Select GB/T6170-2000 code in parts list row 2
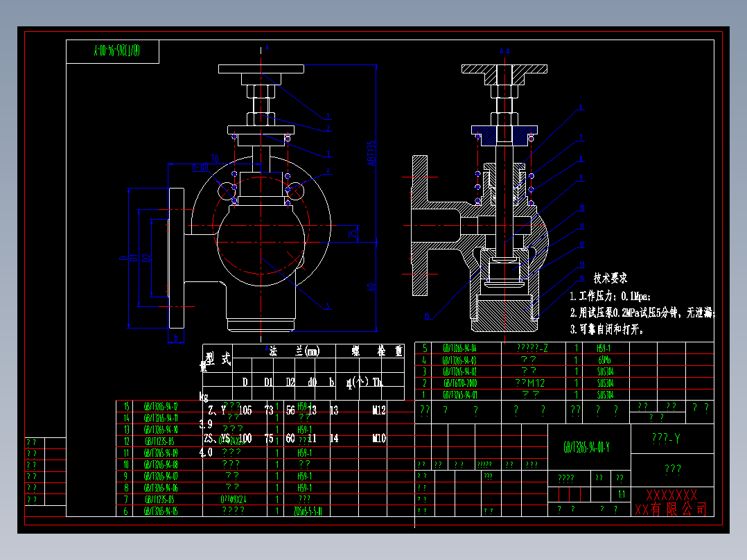This screenshot has height=560, width=747. [x=459, y=383]
